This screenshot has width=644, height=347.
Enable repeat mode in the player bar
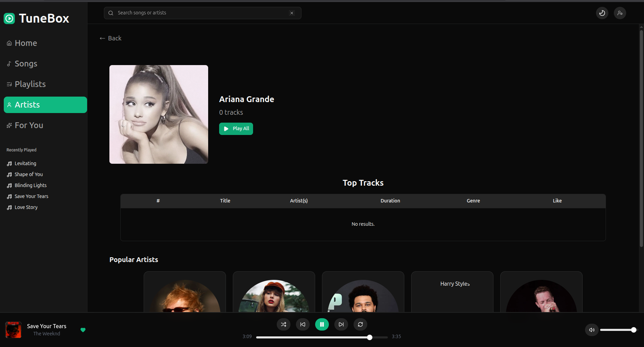[360, 324]
